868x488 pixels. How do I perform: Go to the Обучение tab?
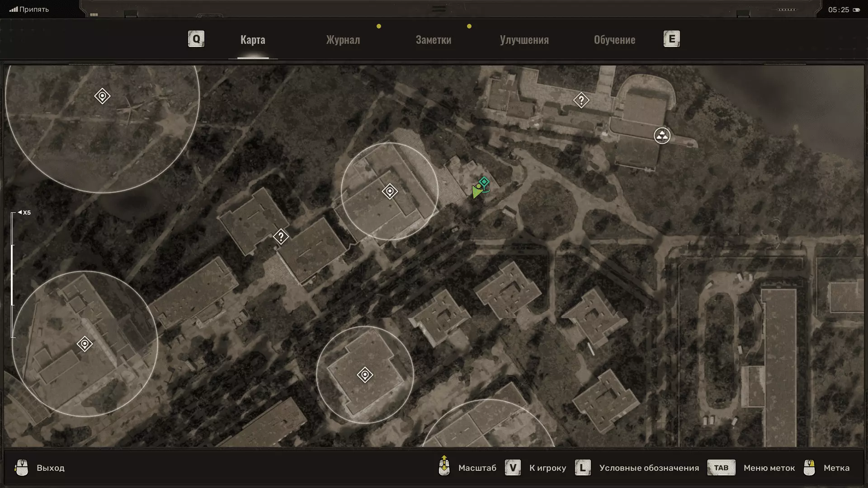(x=614, y=40)
